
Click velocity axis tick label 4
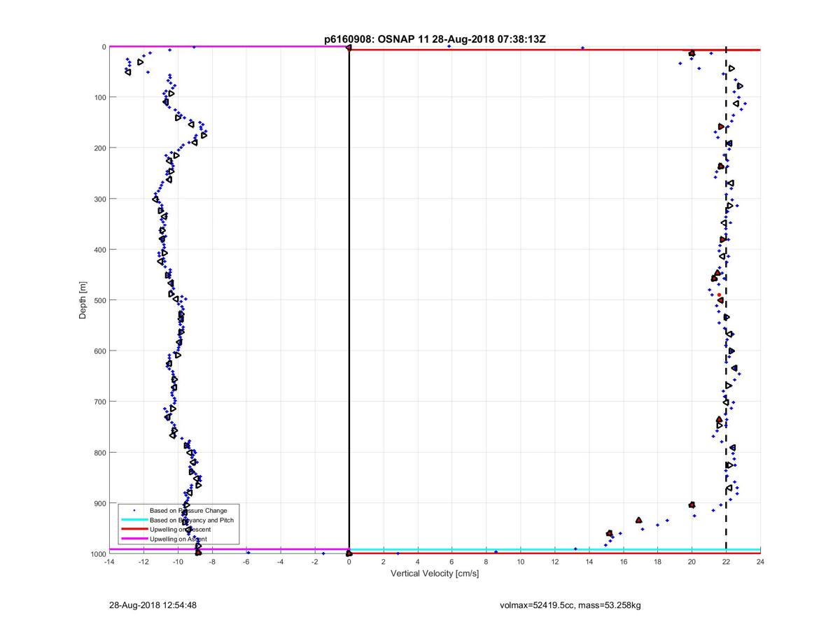pos(417,561)
